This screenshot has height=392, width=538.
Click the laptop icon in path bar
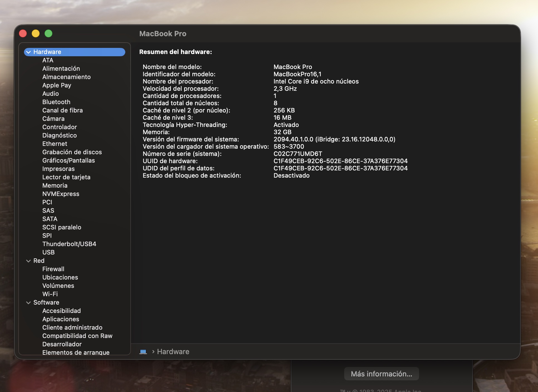click(x=143, y=352)
